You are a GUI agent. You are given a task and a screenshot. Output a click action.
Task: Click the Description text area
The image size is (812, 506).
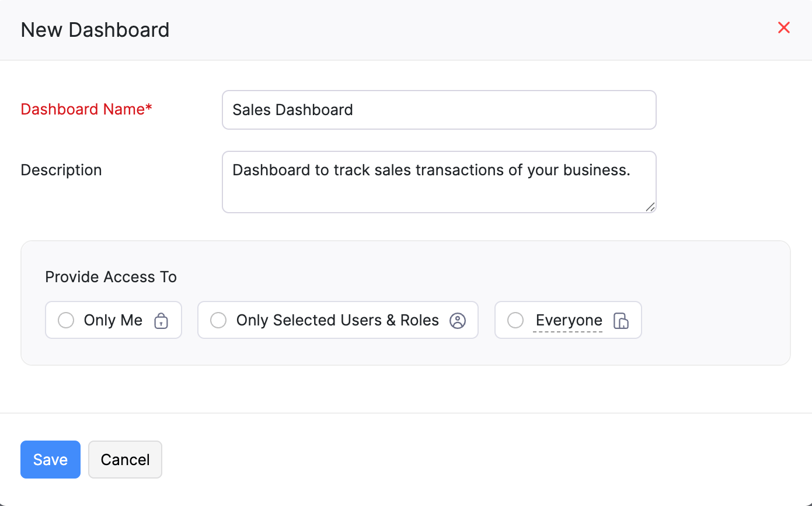click(439, 181)
